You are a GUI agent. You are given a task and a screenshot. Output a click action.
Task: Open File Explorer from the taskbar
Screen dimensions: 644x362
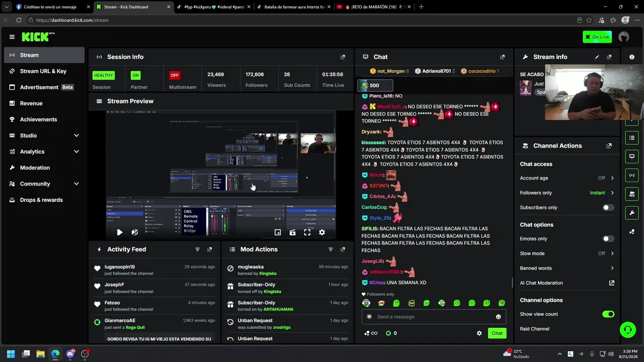pyautogui.click(x=41, y=354)
